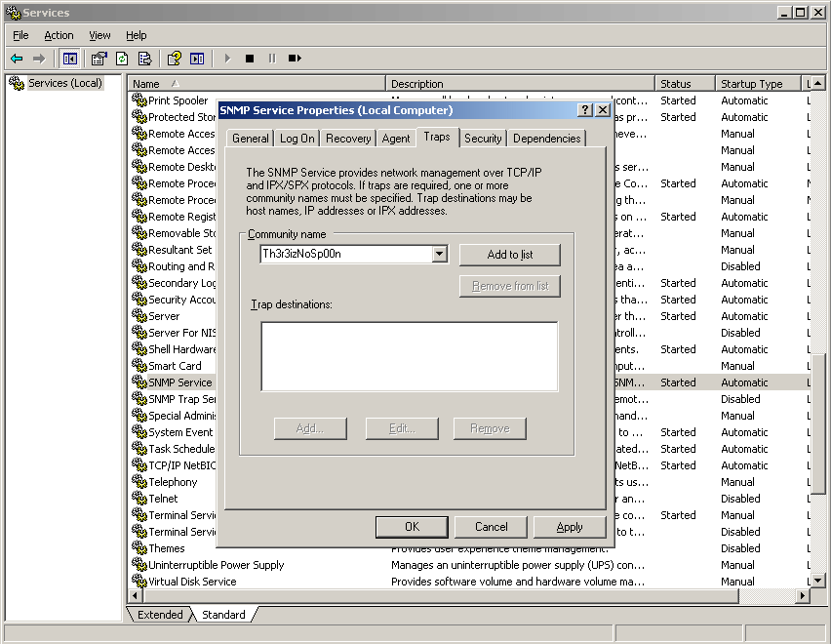Click the dialog's question mark help button
Image resolution: width=831 pixels, height=644 pixels.
coord(585,110)
